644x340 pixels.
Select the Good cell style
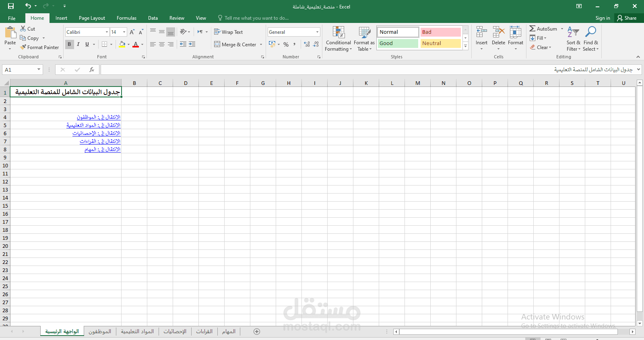point(398,43)
